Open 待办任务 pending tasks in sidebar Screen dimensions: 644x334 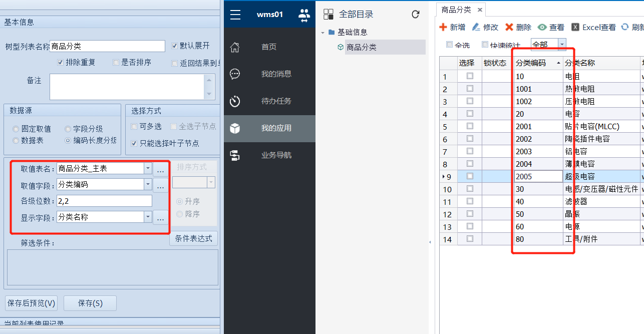(235, 101)
